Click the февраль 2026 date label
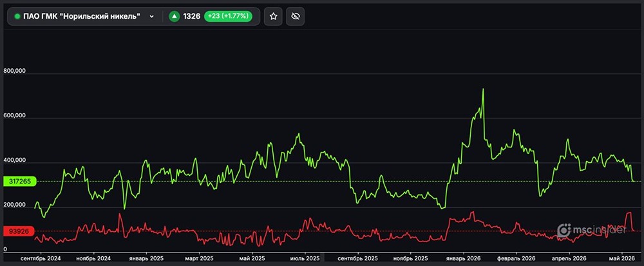This screenshot has width=644, height=266. 516,259
